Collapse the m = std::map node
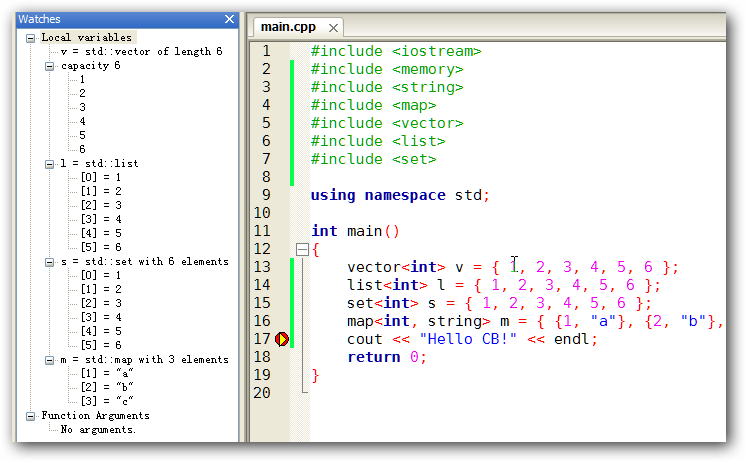The image size is (746, 462). click(49, 360)
